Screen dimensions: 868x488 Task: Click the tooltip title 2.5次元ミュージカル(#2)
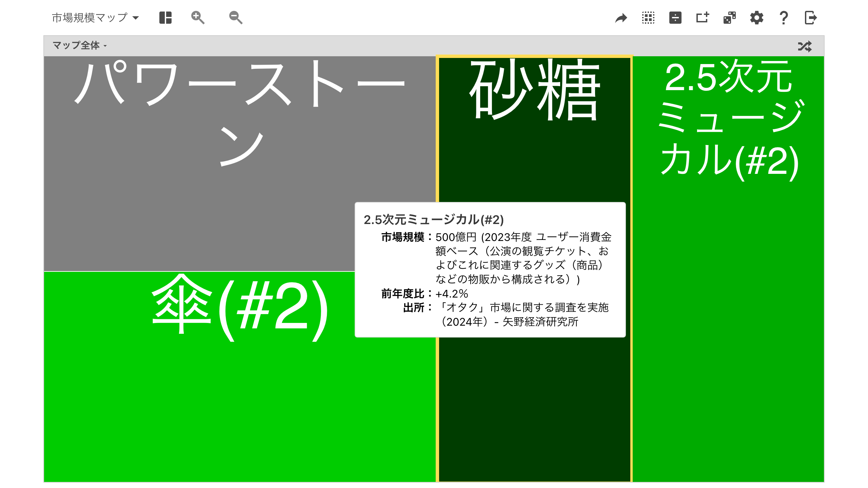[x=434, y=220]
